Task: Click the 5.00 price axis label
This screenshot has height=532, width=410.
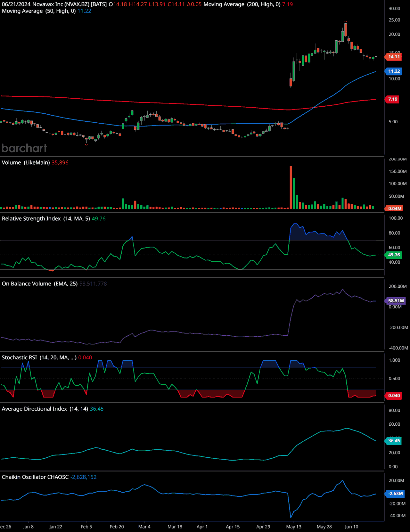Action: (x=393, y=122)
